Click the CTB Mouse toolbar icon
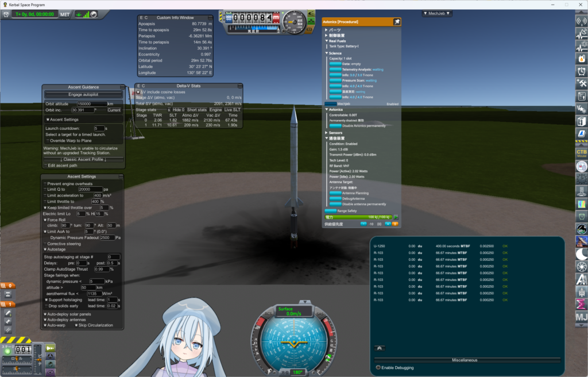 [581, 153]
